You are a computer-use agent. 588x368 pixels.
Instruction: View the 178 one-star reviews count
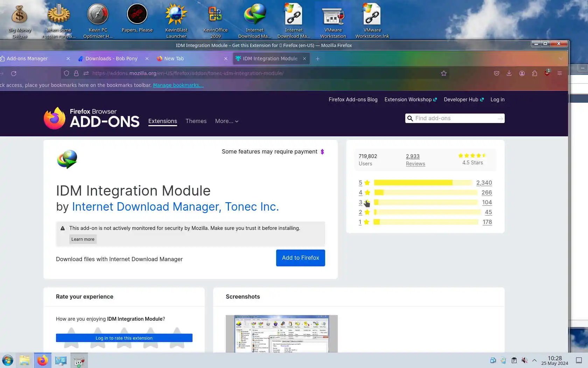(487, 222)
